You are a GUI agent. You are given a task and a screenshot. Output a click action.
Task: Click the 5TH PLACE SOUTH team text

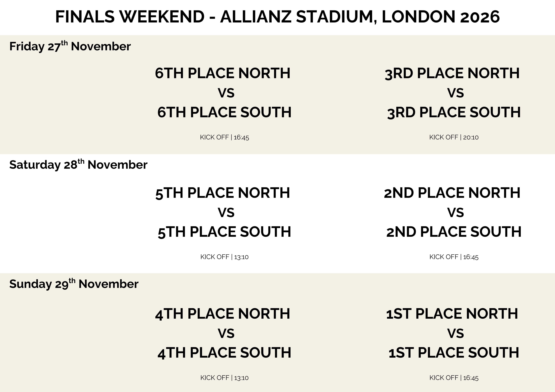click(224, 232)
